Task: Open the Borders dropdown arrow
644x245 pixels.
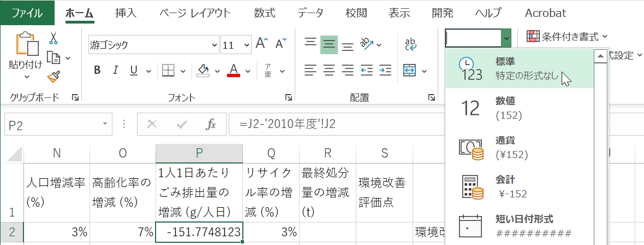Action: [183, 71]
